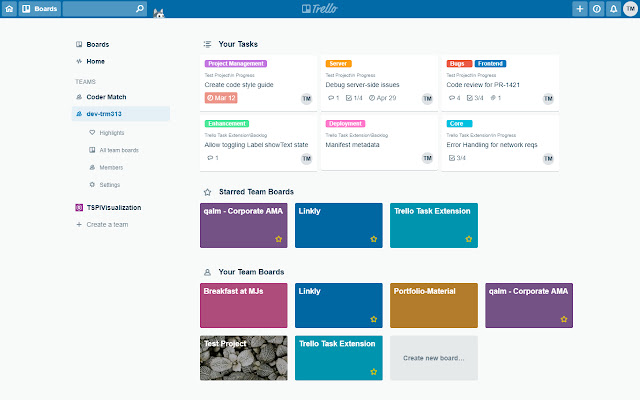Click the orange Server label

[338, 64]
